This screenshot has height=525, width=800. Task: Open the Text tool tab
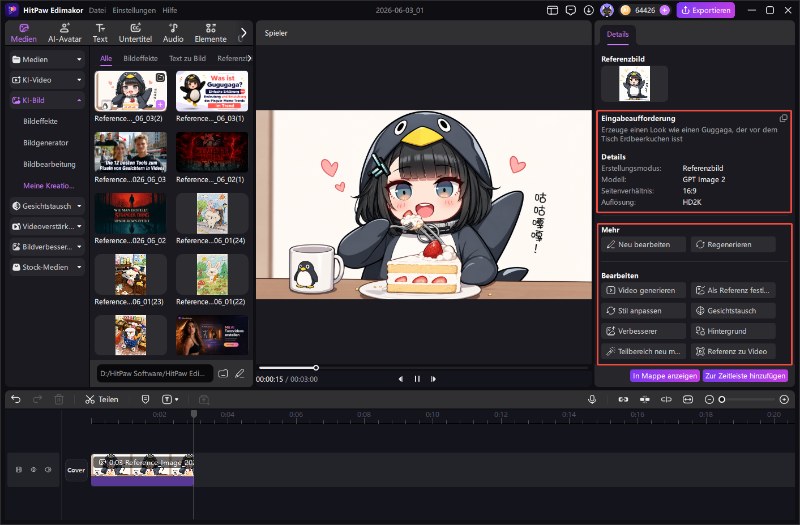pyautogui.click(x=100, y=33)
